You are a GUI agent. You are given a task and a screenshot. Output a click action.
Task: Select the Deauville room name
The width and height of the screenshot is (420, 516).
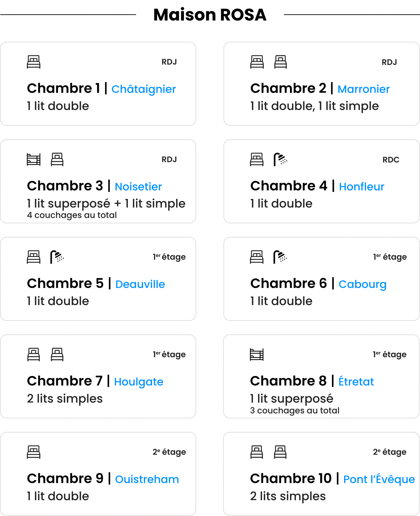pyautogui.click(x=140, y=284)
